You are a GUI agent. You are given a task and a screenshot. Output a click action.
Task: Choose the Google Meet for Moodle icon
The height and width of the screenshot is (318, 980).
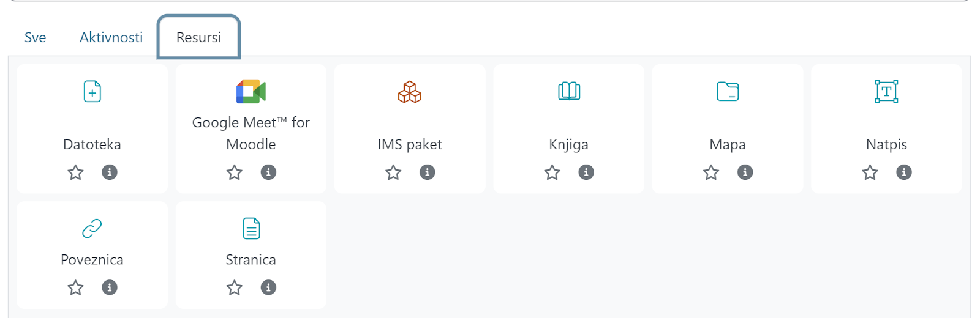[251, 92]
